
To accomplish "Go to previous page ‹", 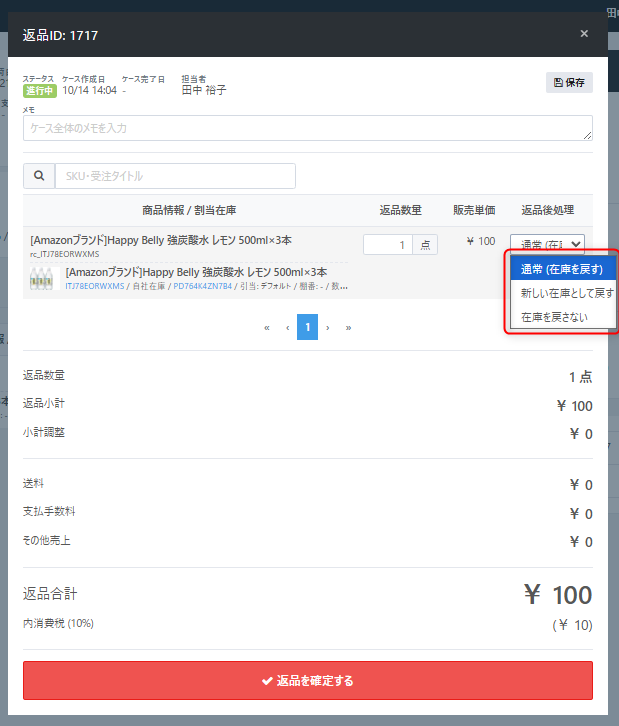I will pyautogui.click(x=288, y=327).
